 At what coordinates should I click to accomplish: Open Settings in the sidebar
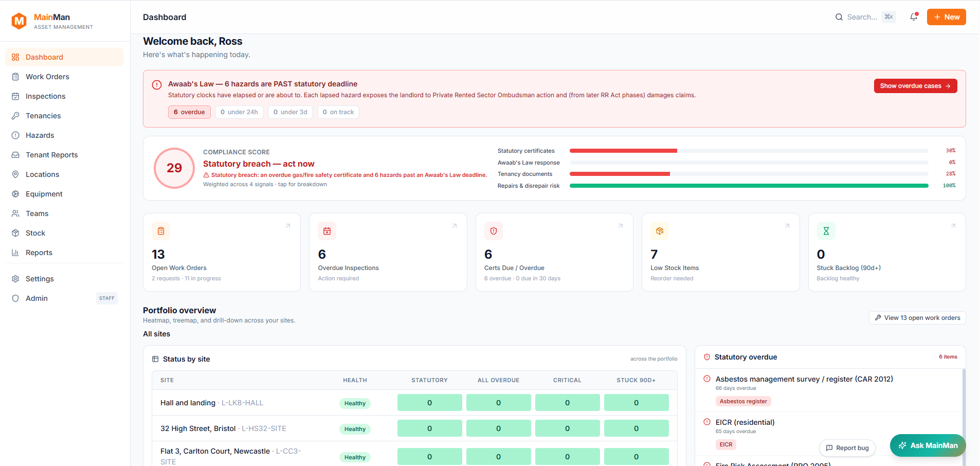tap(64, 279)
